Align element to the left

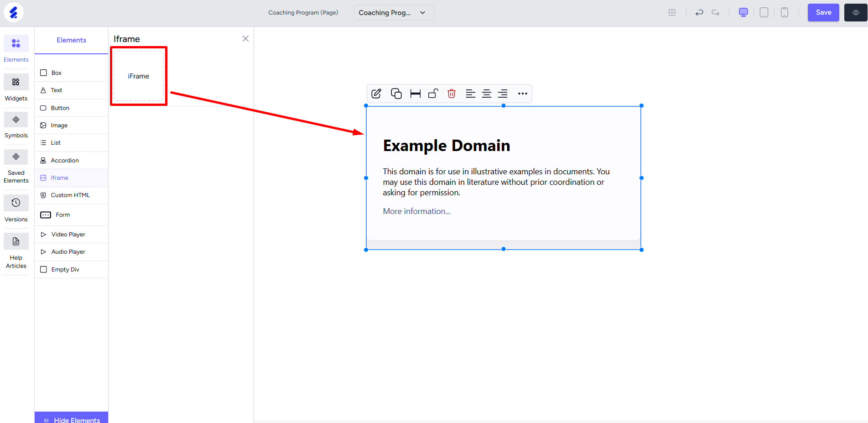click(470, 94)
